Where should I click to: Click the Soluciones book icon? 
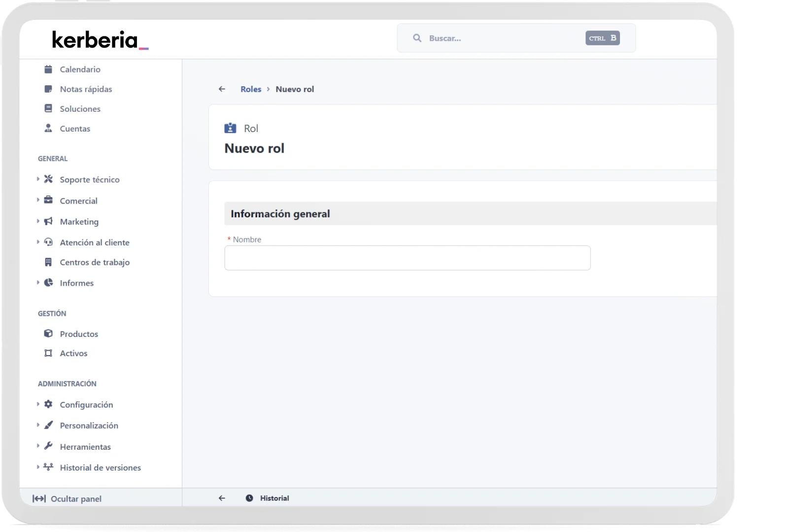tap(48, 108)
